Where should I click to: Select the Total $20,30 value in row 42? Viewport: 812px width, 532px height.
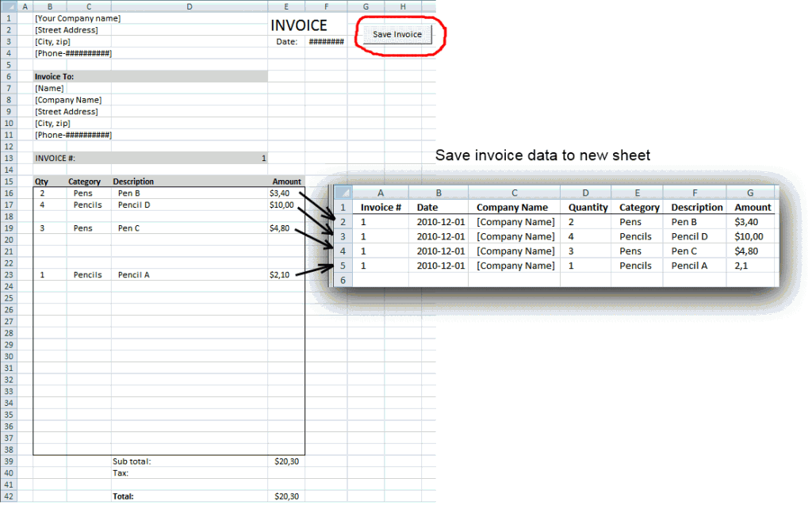coord(287,497)
